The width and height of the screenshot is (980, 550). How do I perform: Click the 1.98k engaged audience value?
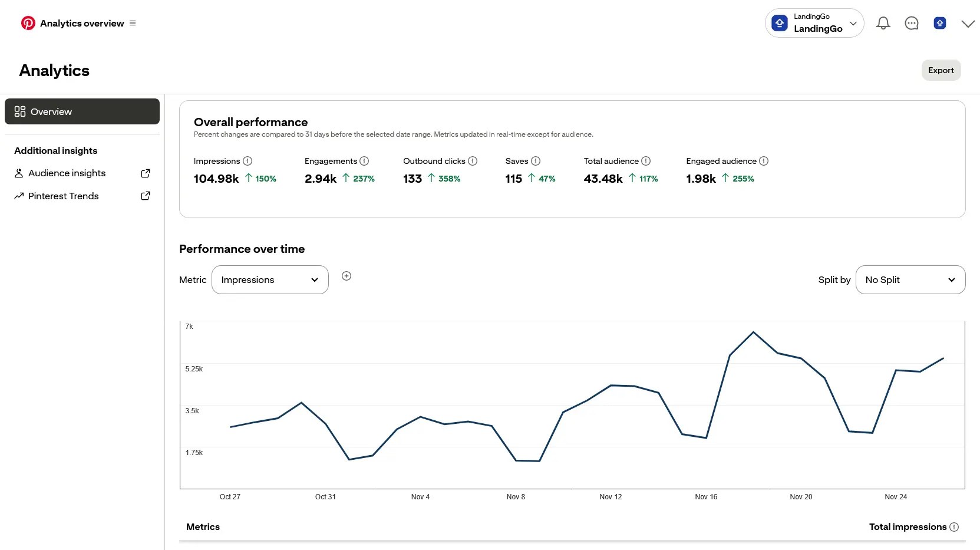coord(701,179)
